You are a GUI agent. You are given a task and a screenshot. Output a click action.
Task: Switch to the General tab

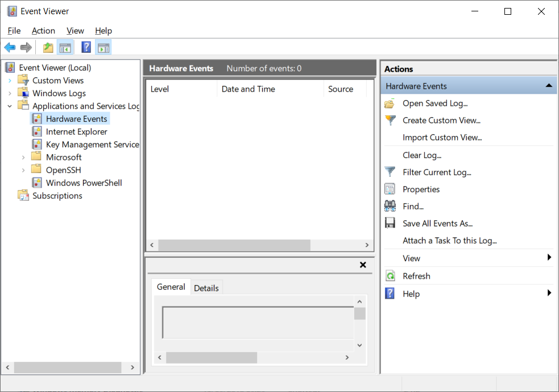(x=171, y=287)
